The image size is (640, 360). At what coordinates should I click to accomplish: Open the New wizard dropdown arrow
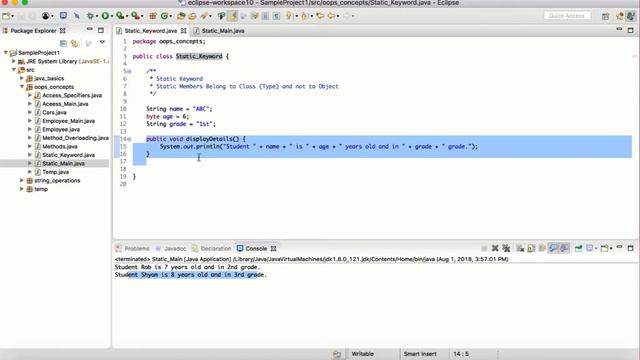coord(13,16)
